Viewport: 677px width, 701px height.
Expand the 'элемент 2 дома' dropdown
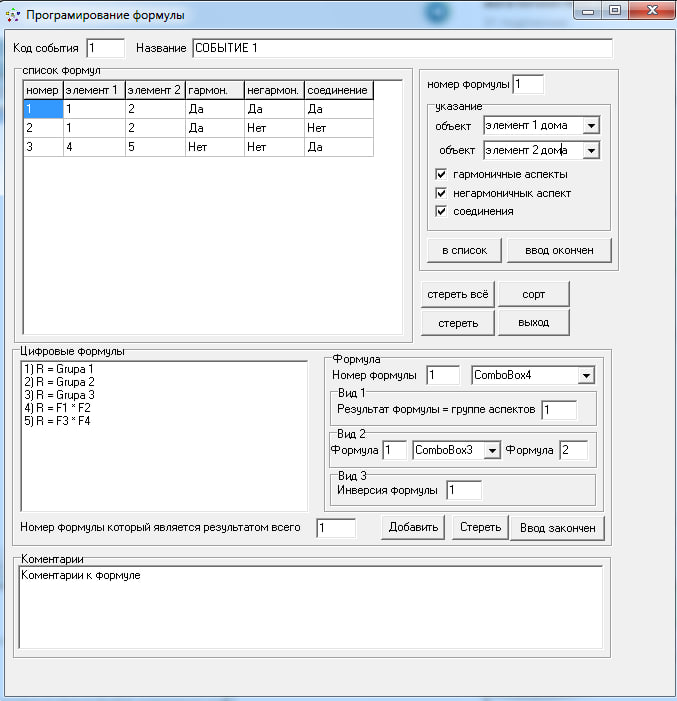pyautogui.click(x=590, y=150)
